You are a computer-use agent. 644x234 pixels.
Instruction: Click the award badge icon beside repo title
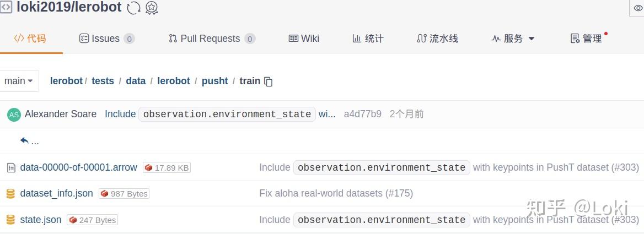152,8
